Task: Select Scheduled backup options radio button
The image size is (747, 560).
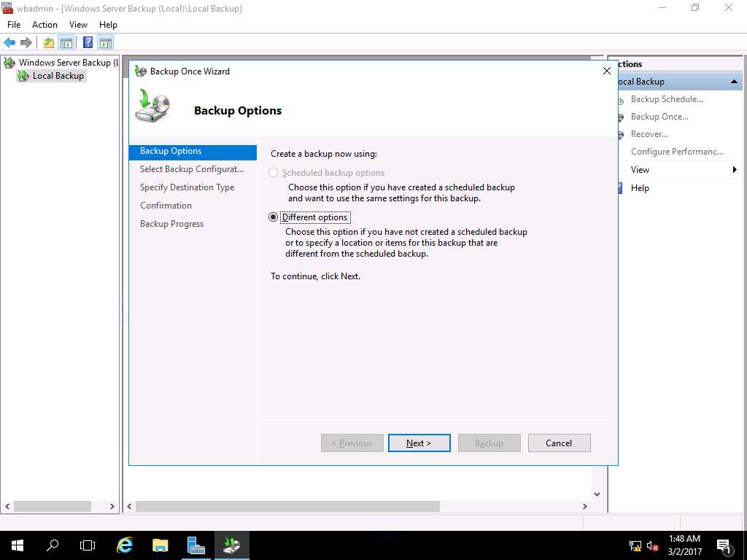Action: [273, 173]
